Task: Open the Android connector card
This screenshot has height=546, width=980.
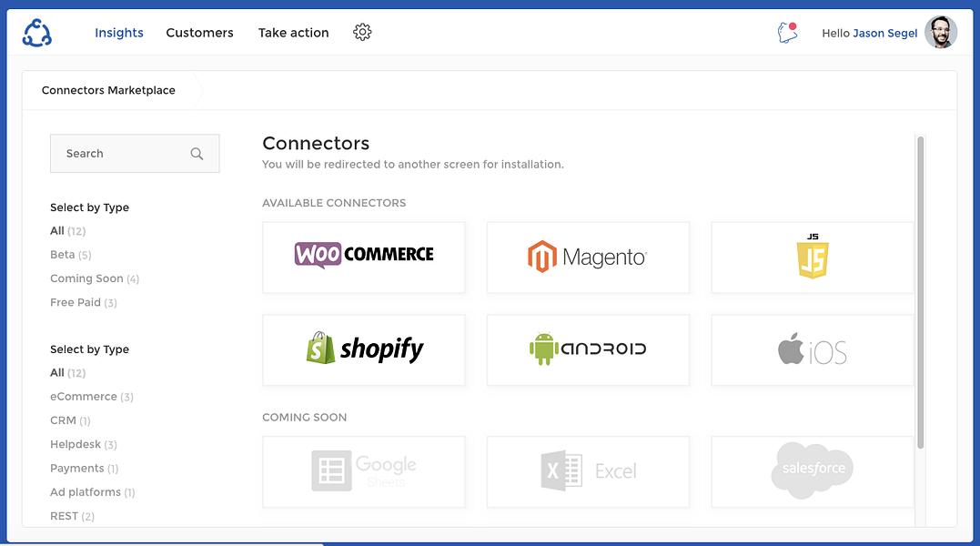Action: (588, 349)
